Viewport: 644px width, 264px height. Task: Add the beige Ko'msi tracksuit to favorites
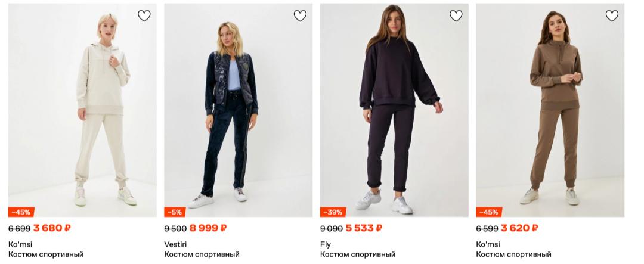coord(144,16)
